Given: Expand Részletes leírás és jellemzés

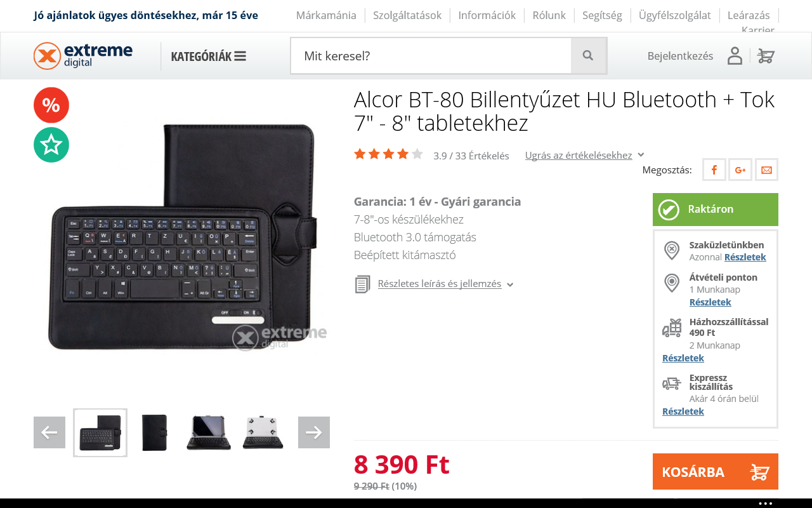Looking at the screenshot, I should (445, 284).
